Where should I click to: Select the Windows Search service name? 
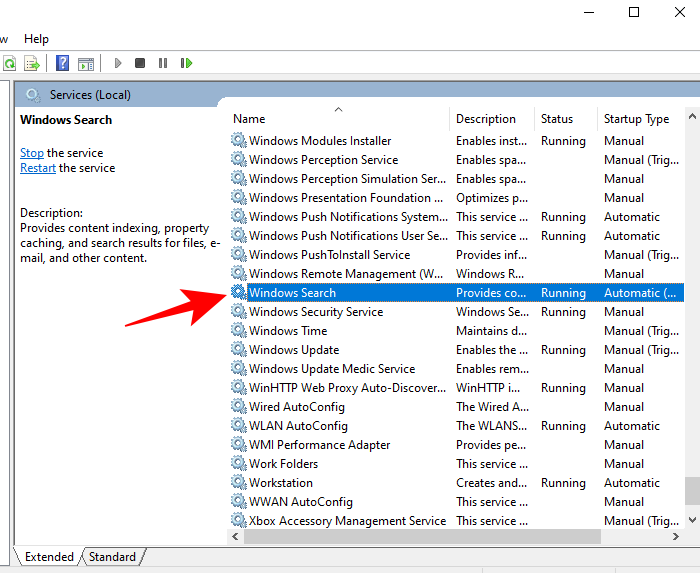point(292,293)
